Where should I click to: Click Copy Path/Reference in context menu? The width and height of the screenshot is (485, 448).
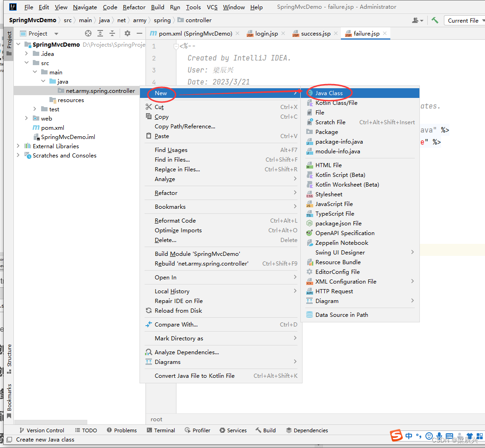point(221,127)
